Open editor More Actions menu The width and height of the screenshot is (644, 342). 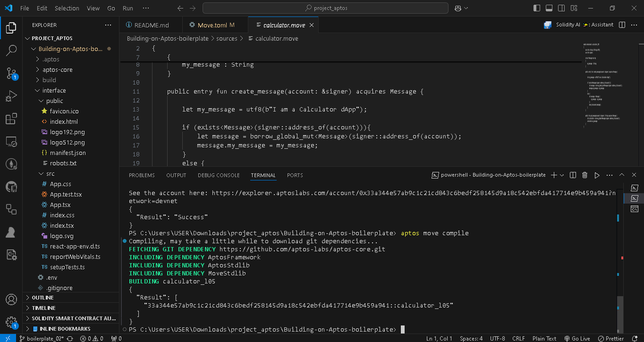pyautogui.click(x=634, y=25)
